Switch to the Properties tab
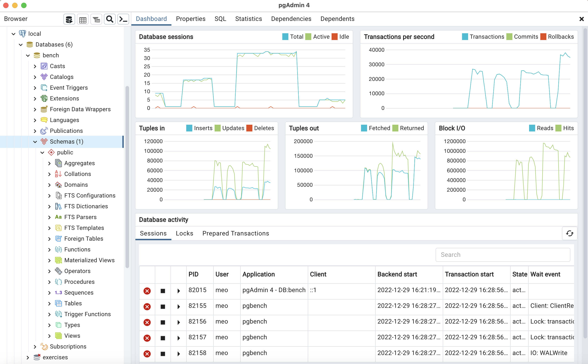This screenshot has height=364, width=588. pyautogui.click(x=191, y=19)
